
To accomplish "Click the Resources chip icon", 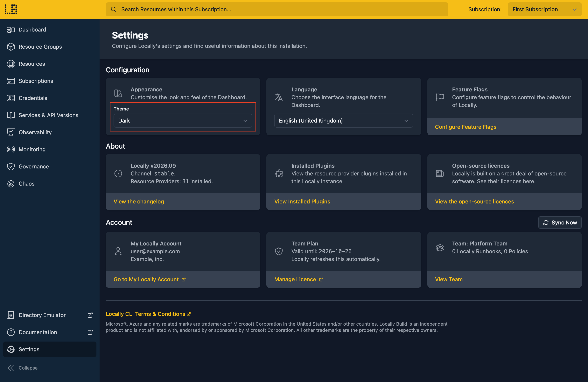I will (x=11, y=64).
